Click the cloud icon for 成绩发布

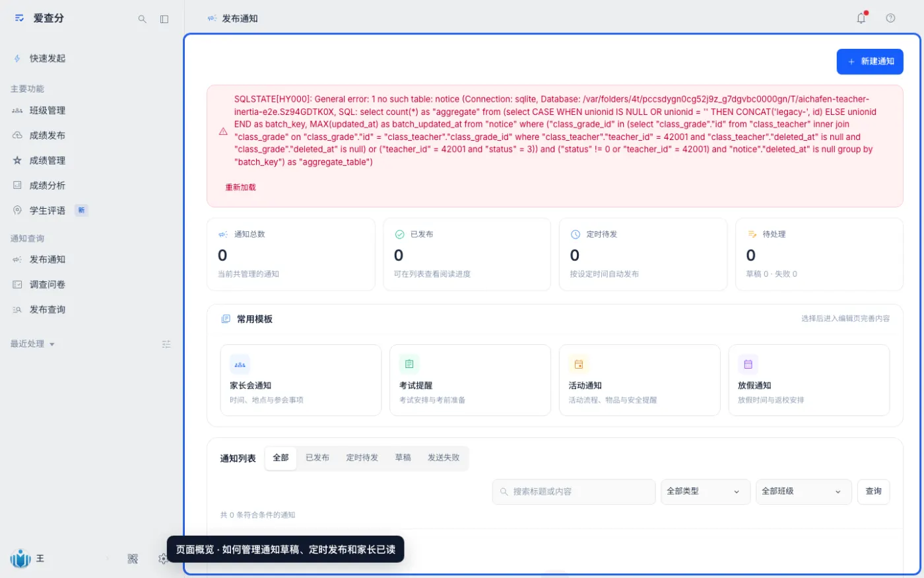(x=17, y=135)
